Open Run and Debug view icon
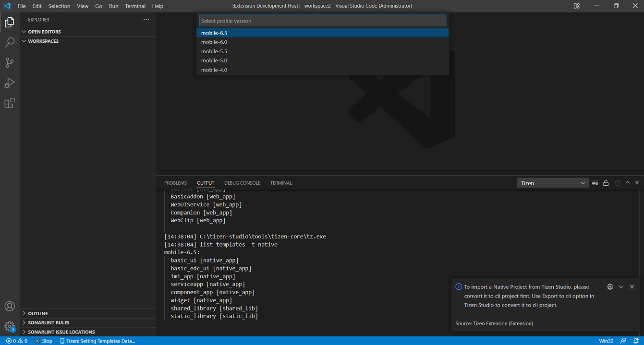 pyautogui.click(x=10, y=83)
